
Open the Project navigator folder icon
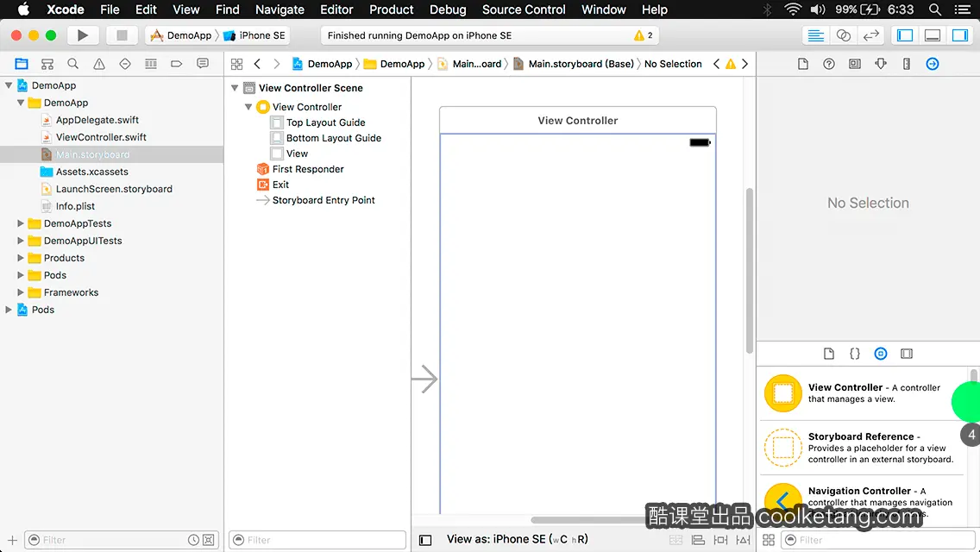coord(22,64)
